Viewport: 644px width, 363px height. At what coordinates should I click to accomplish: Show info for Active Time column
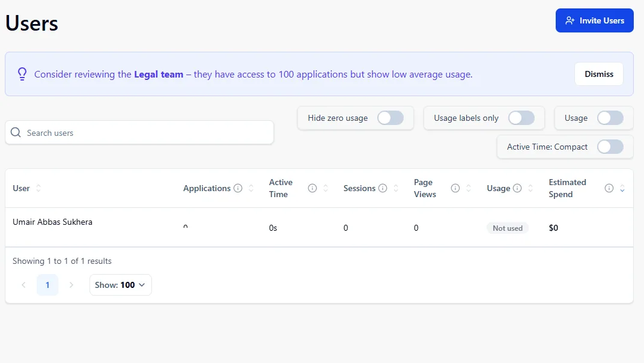[x=312, y=188]
